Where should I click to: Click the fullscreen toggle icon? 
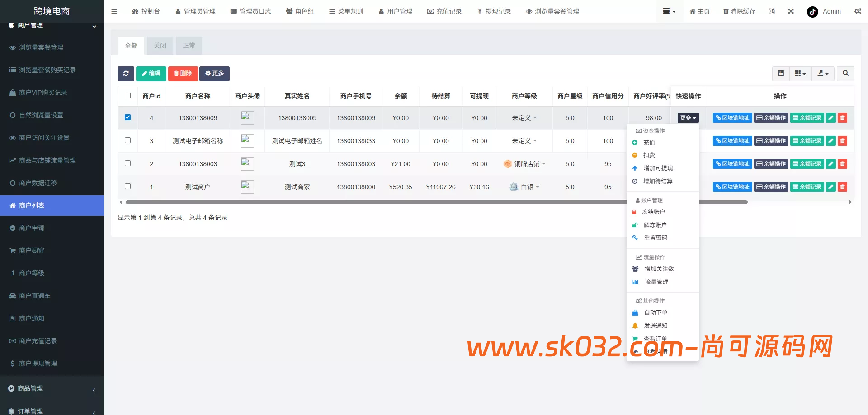[x=790, y=11]
